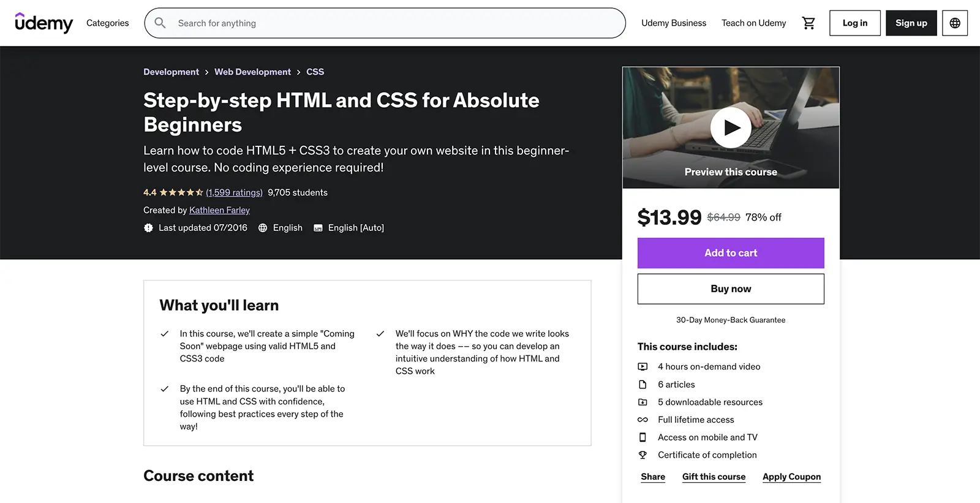The image size is (980, 503).
Task: Click the on-demand video icon
Action: point(643,366)
